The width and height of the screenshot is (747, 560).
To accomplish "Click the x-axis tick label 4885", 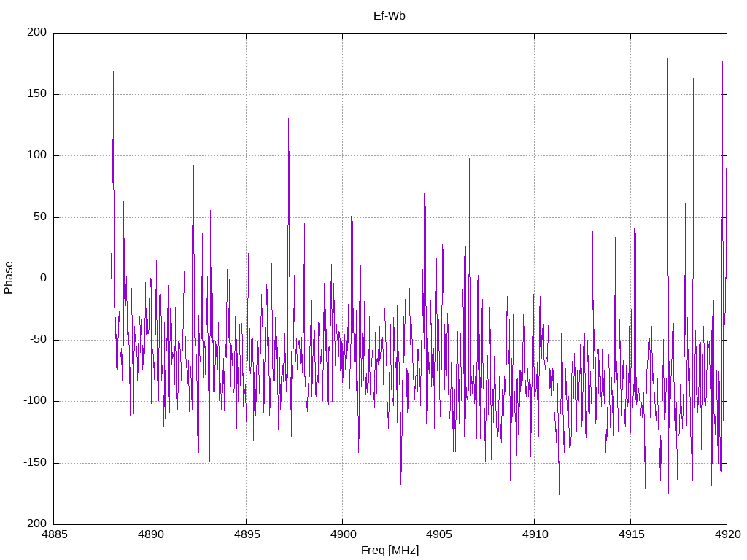I will coord(55,534).
